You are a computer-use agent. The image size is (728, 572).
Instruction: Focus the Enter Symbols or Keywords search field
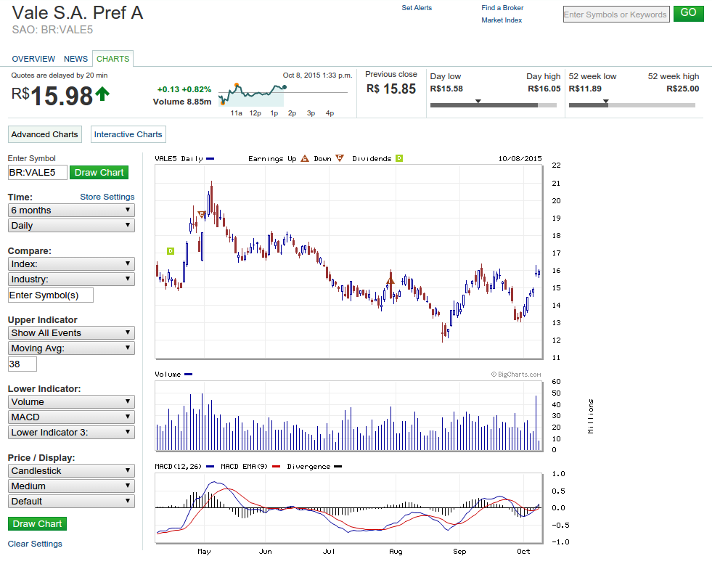615,15
